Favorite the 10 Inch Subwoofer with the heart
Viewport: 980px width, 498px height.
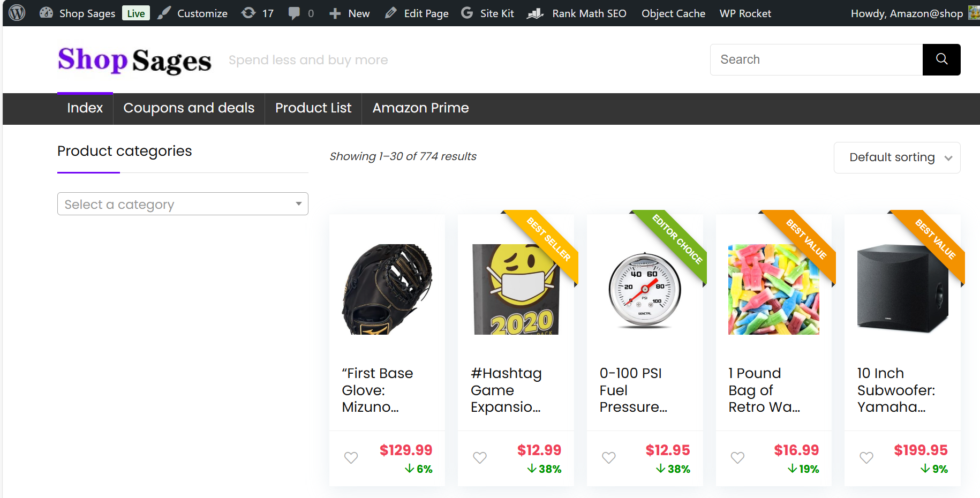click(x=866, y=458)
